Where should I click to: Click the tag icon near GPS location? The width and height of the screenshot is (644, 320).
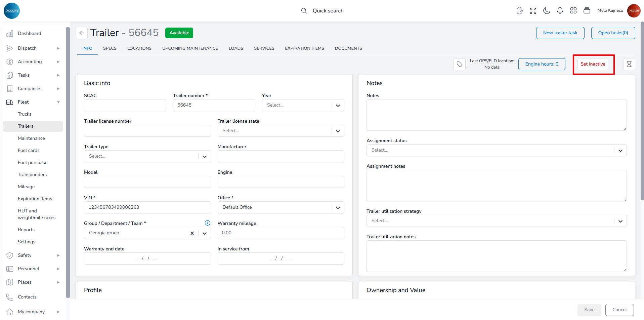(x=460, y=64)
